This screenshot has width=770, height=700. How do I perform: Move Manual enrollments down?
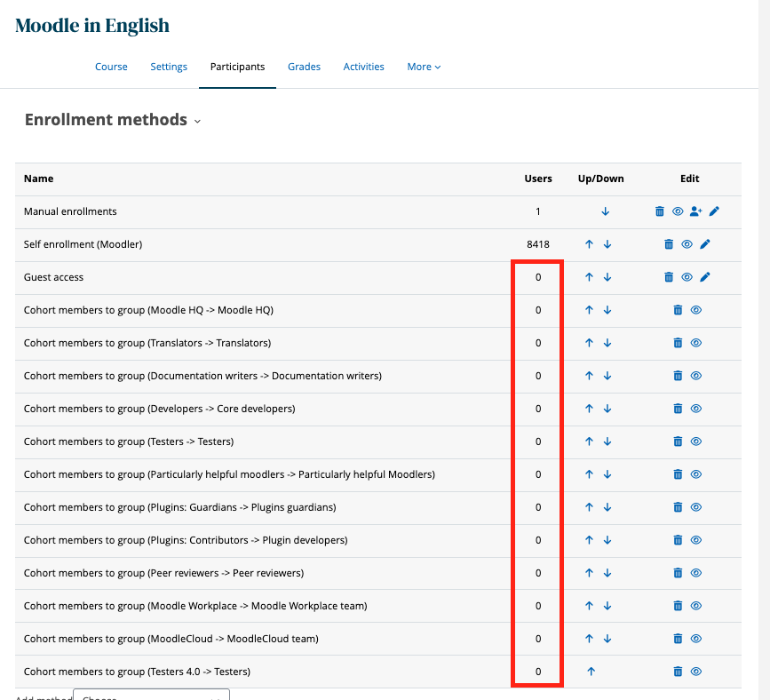point(606,211)
